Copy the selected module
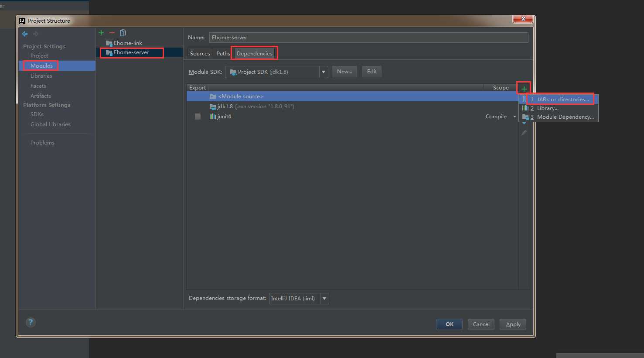 (x=123, y=33)
